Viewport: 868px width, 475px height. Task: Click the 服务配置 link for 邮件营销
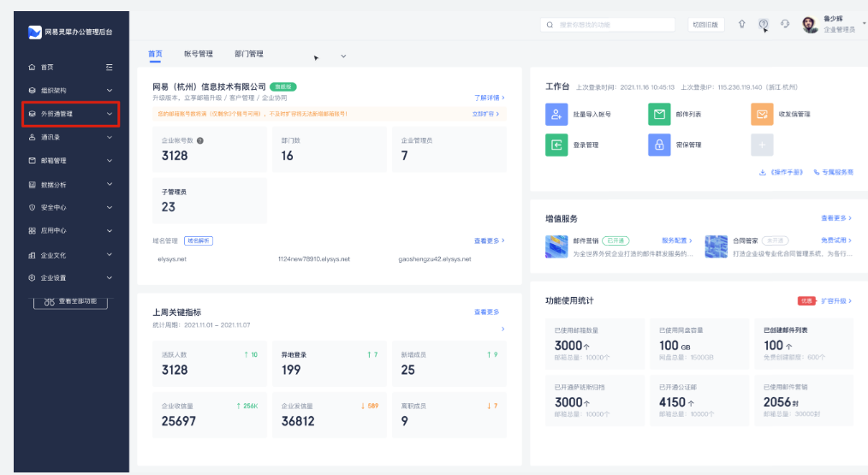[677, 240]
